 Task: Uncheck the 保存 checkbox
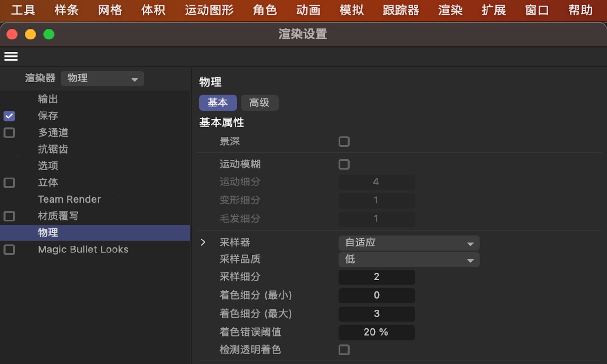(x=9, y=116)
